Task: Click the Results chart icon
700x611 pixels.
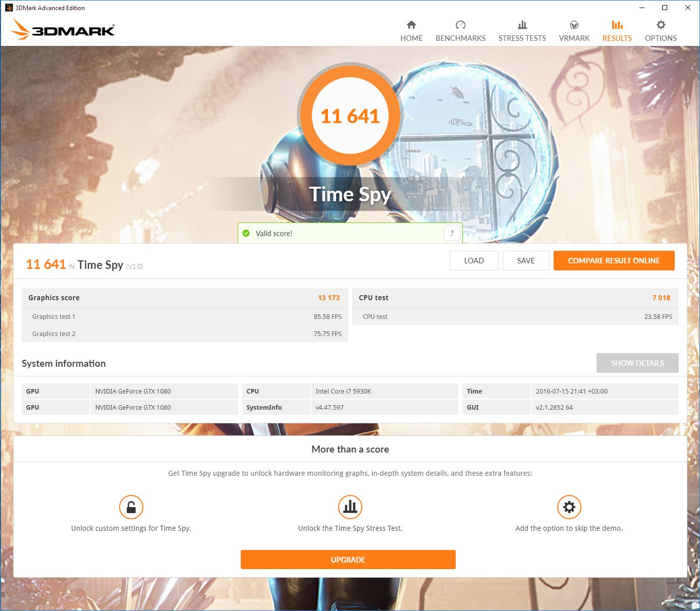Action: pos(617,25)
